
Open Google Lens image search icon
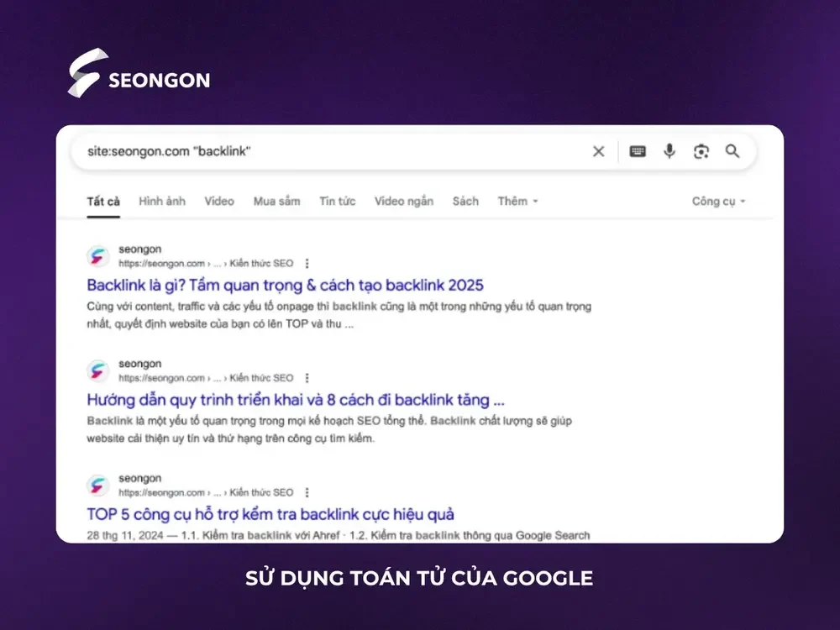click(701, 151)
